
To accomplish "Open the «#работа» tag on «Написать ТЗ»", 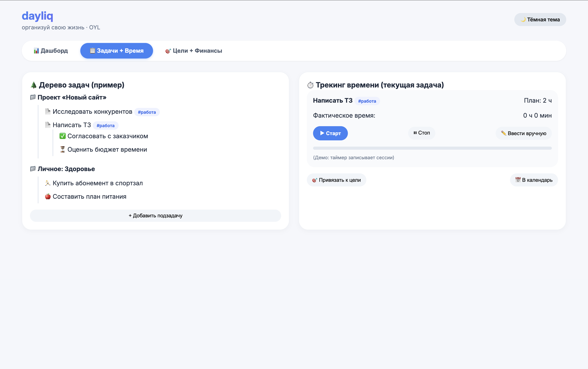I will (x=106, y=125).
